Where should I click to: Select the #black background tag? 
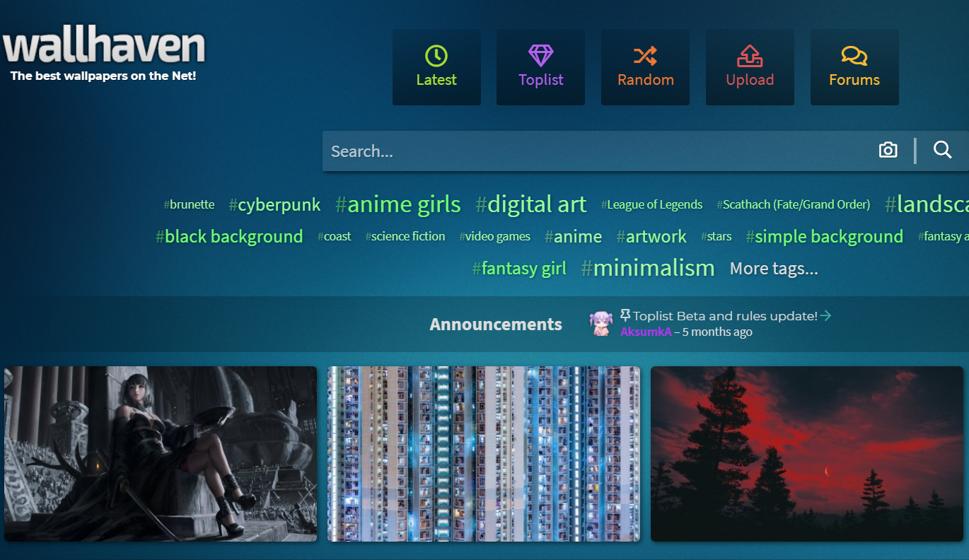229,236
